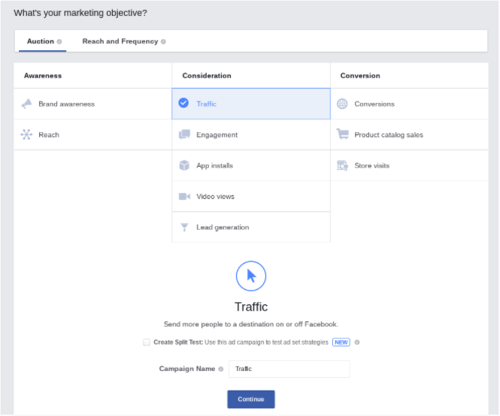Click the Lead generation funnel icon
The height and width of the screenshot is (416, 500).
184,227
